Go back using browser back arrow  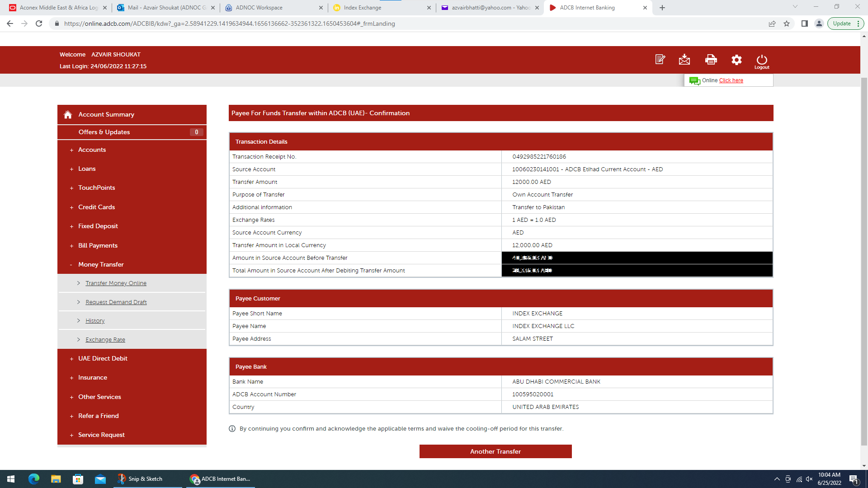point(10,23)
